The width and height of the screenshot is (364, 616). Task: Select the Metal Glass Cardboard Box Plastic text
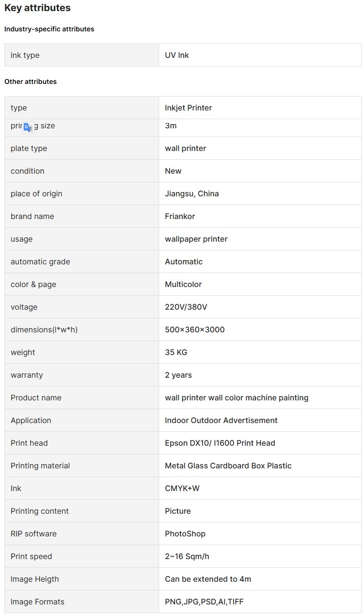tap(228, 465)
